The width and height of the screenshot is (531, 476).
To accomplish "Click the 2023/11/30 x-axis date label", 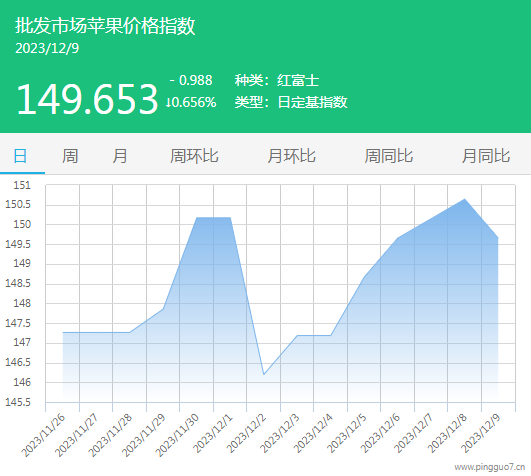I will point(177,435).
